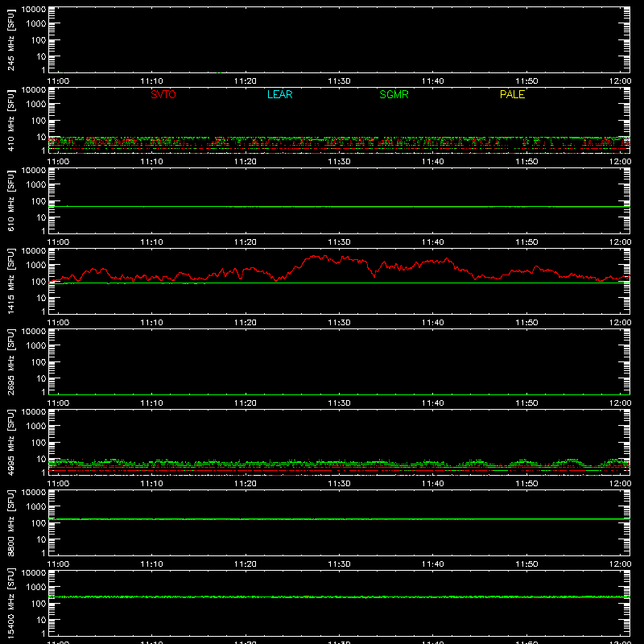This screenshot has height=644, width=644.
Task: Click the 100 y-axis label of the 610 MHz panel
Action: [x=39, y=201]
